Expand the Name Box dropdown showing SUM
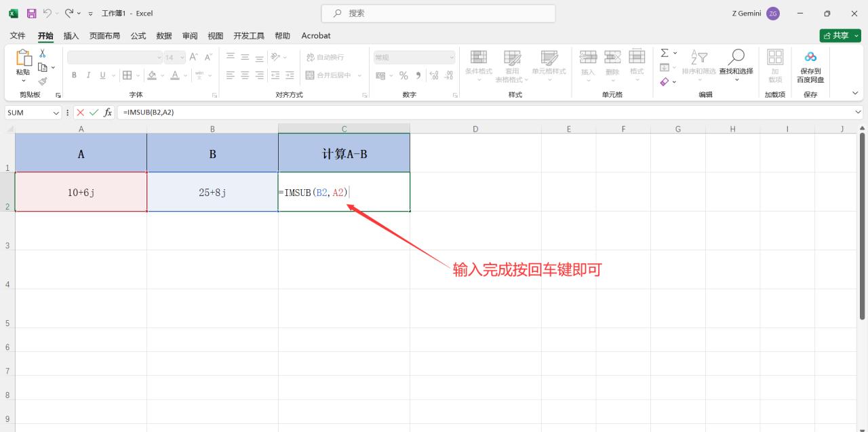 click(x=56, y=113)
